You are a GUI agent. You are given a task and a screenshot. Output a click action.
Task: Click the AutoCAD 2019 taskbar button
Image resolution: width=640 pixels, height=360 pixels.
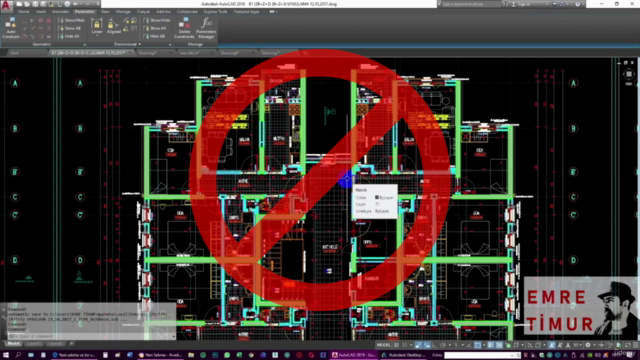coord(354,355)
